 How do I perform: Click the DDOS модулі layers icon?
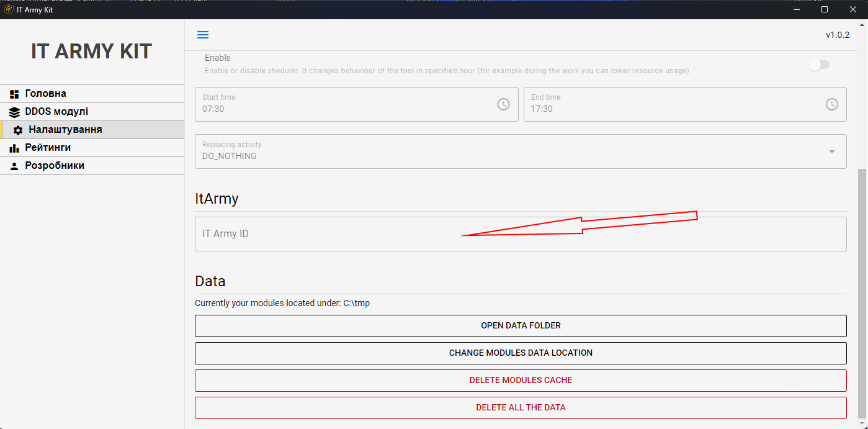pos(14,112)
